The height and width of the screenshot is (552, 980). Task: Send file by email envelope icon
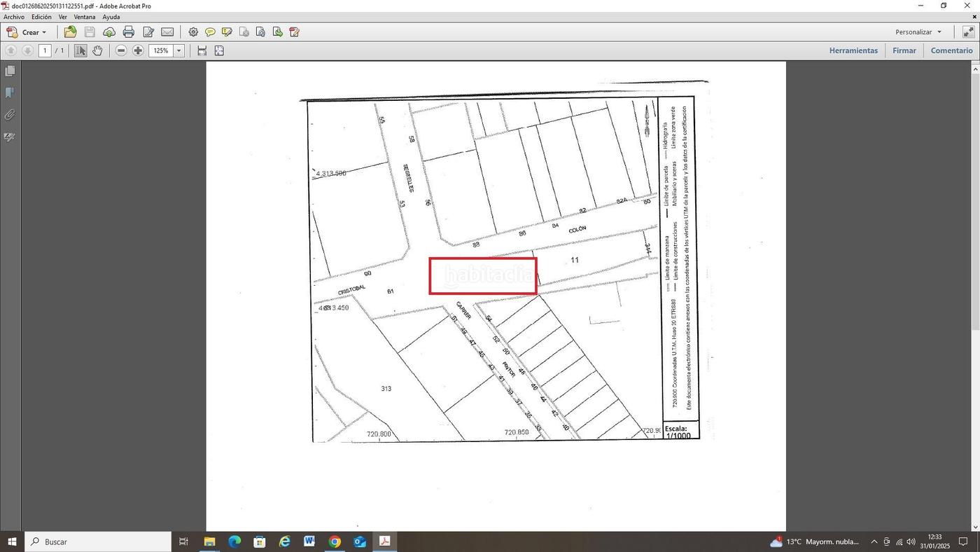click(x=167, y=32)
